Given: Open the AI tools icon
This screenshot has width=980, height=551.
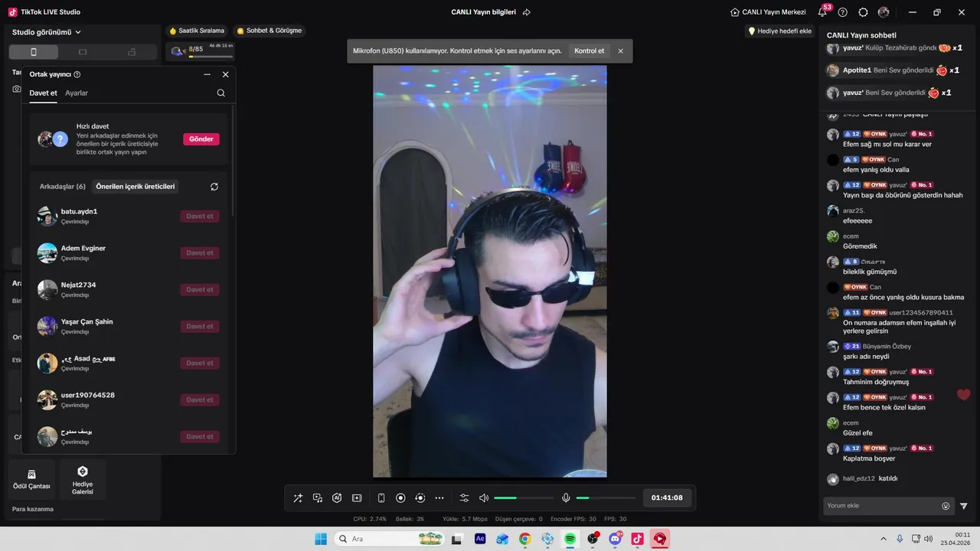Looking at the screenshot, I should (x=337, y=498).
